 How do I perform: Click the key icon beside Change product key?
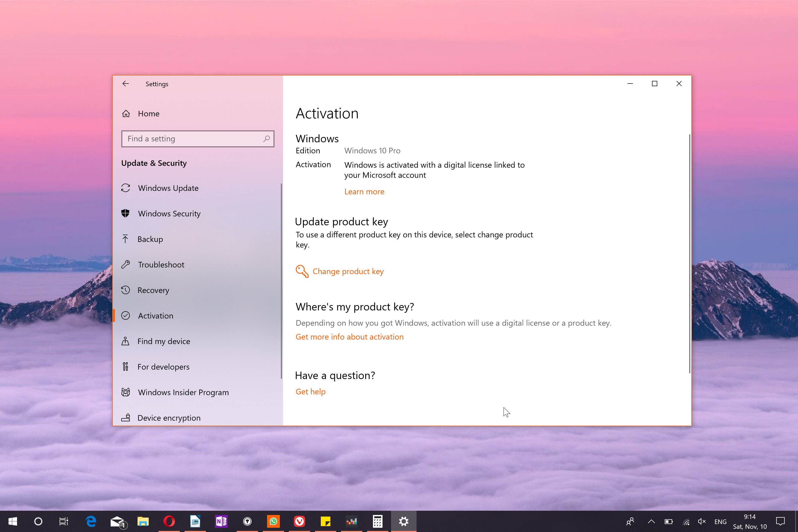pos(302,271)
